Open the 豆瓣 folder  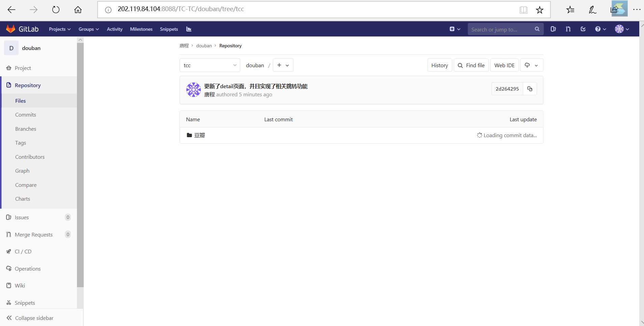[199, 135]
